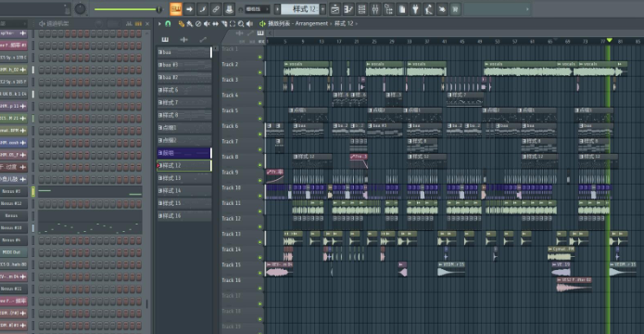Toggle first step of Nexus #12 channel
The height and width of the screenshot is (334, 644).
click(x=42, y=204)
